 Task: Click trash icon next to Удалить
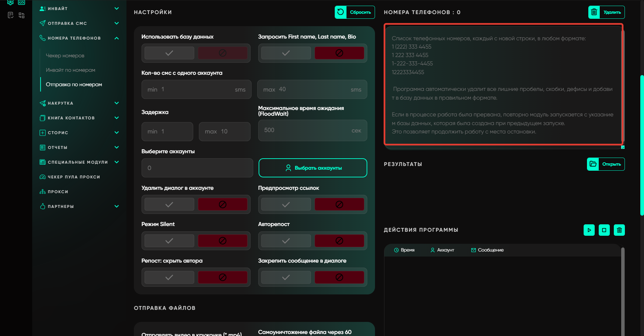(594, 12)
